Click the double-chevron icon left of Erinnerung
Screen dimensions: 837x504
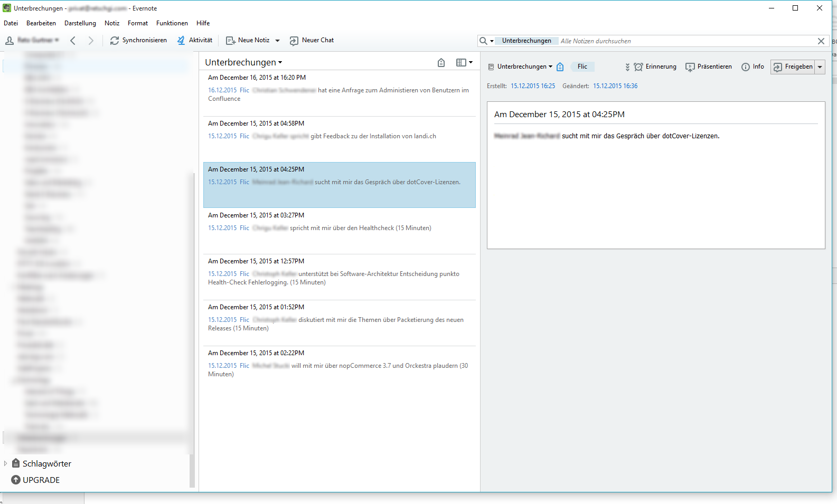coord(627,67)
